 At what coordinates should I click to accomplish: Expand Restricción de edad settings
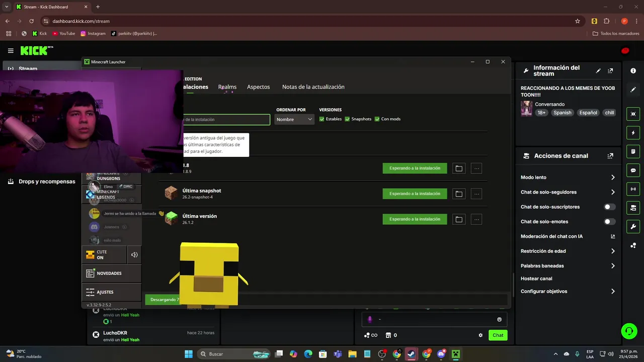coord(568,251)
